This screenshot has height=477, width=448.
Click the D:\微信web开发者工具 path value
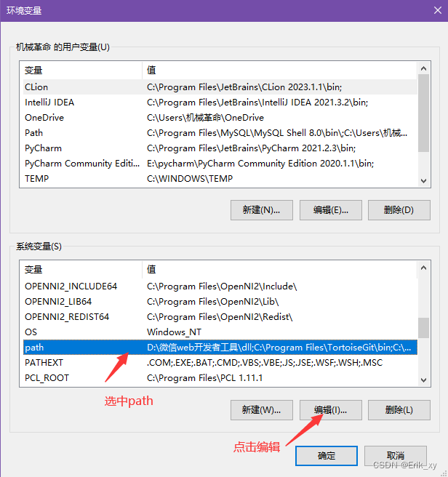[x=279, y=348]
